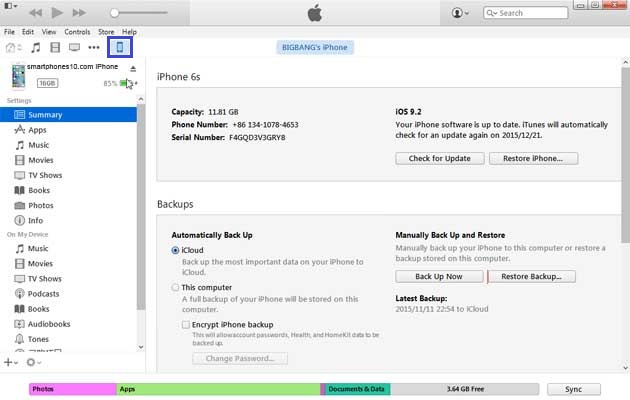The image size is (630, 400).
Task: Click the 3.64 GB Free segment
Action: tap(465, 389)
